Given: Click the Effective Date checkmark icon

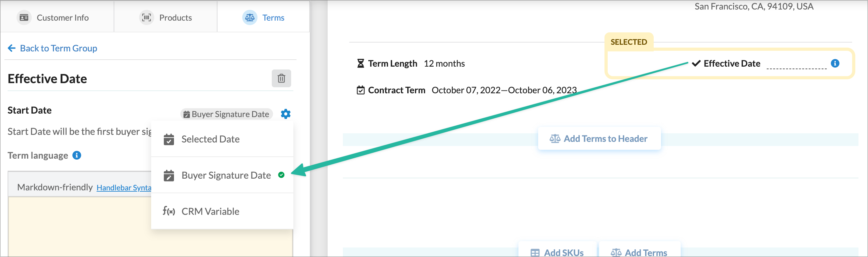Looking at the screenshot, I should (x=696, y=63).
